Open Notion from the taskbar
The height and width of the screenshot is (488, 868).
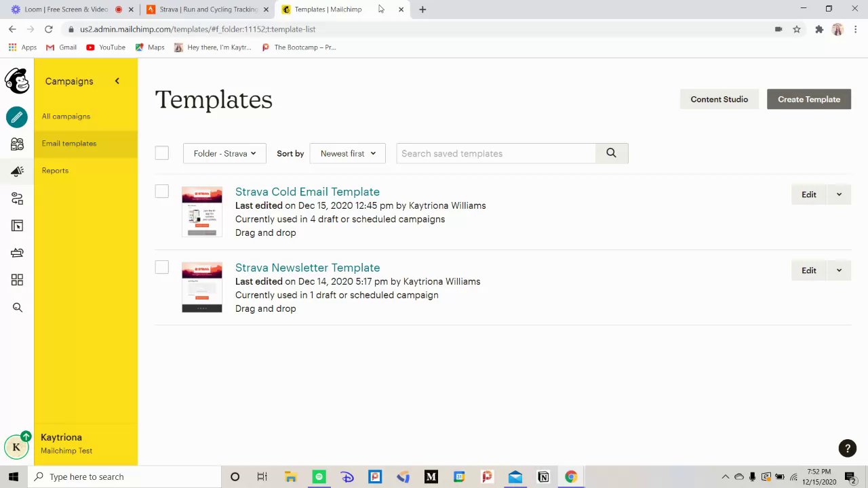542,476
